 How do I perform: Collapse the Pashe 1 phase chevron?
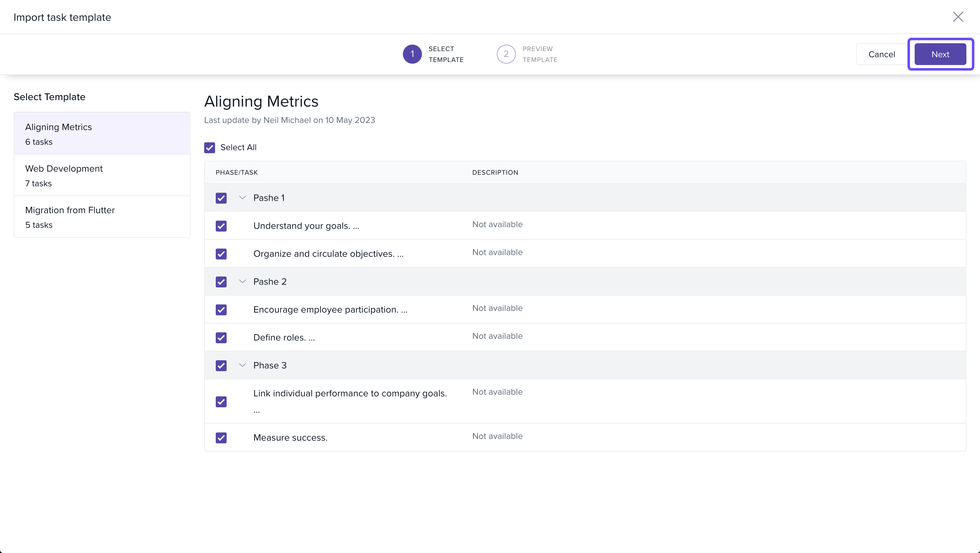pyautogui.click(x=242, y=198)
